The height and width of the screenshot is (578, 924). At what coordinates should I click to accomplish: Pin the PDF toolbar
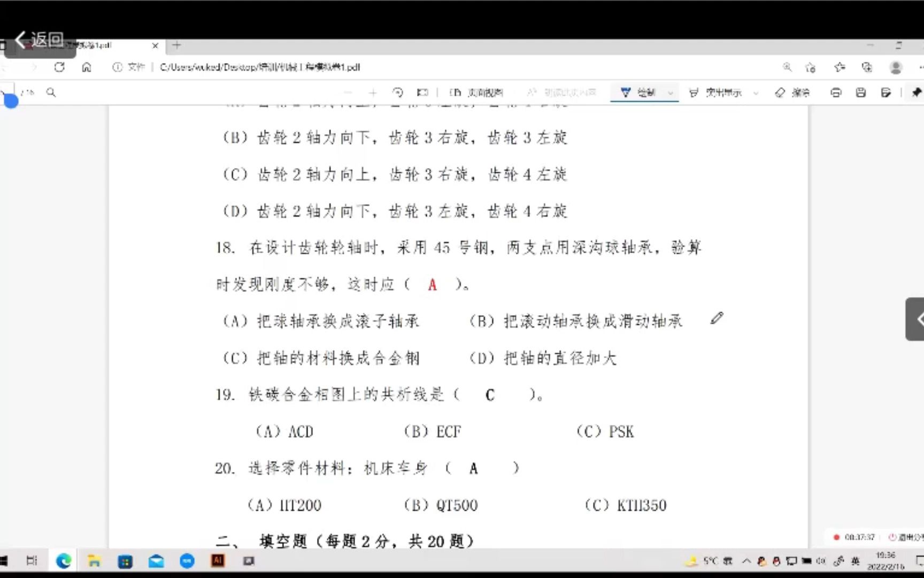pos(916,93)
